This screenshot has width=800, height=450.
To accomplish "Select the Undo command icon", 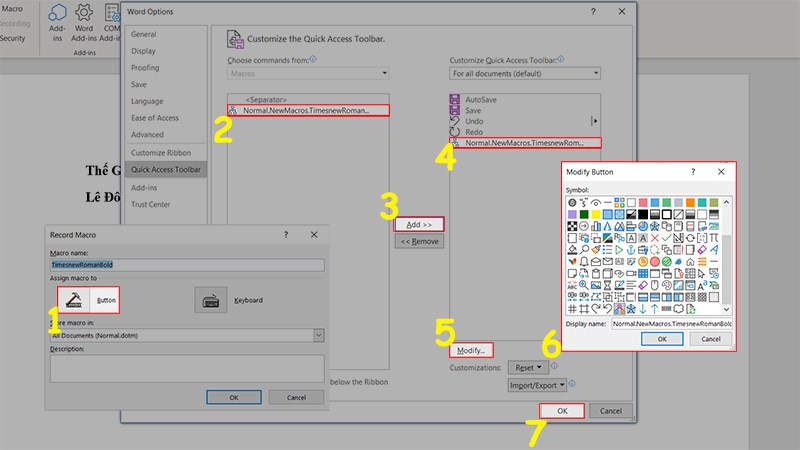I will (456, 121).
